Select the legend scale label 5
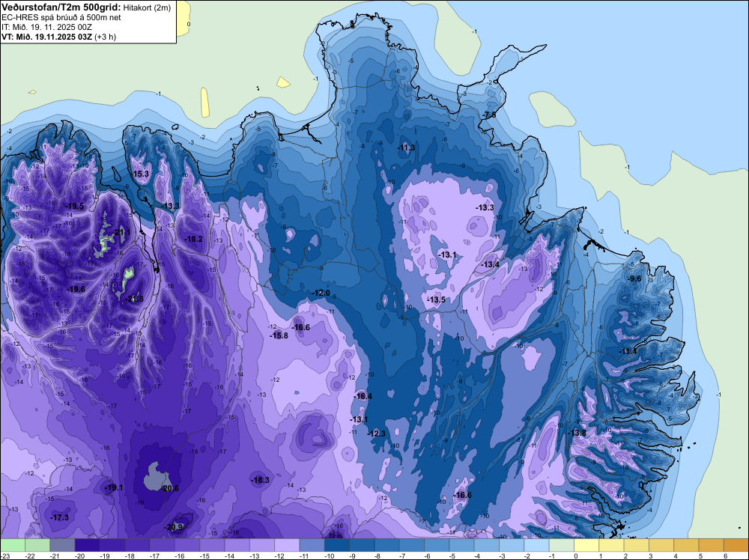749x560 pixels. [700, 556]
